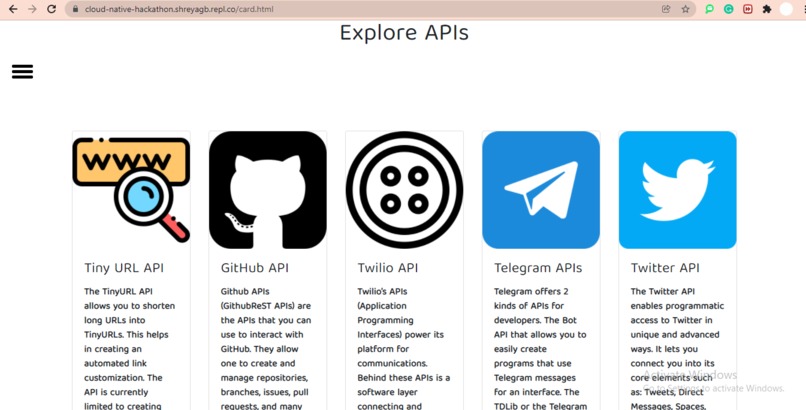Go forward in browser history

[x=32, y=9]
